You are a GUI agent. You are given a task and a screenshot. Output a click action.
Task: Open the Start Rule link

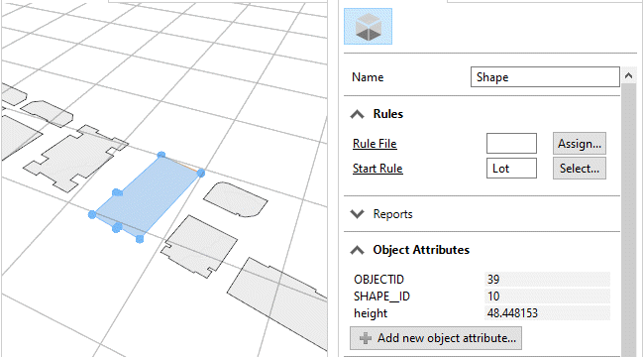pyautogui.click(x=377, y=169)
